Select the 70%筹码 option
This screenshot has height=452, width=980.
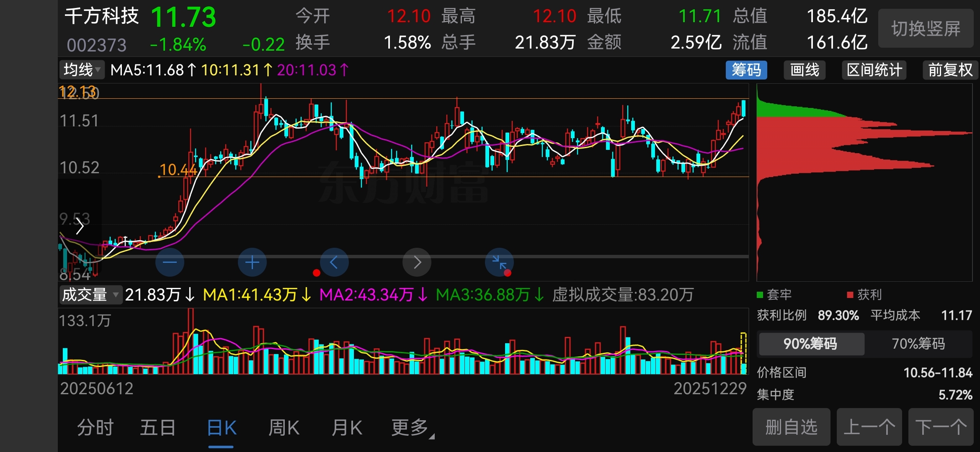918,344
